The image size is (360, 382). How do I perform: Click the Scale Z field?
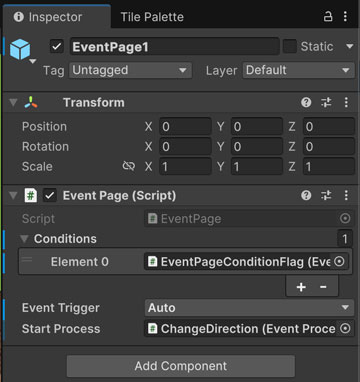tap(329, 166)
